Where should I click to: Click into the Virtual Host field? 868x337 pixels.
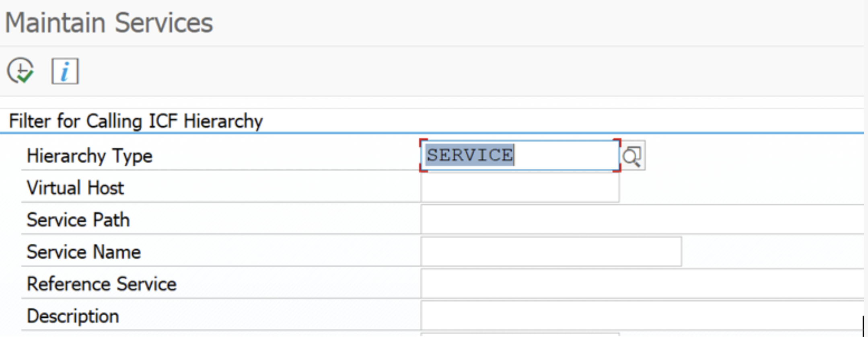[x=520, y=188]
